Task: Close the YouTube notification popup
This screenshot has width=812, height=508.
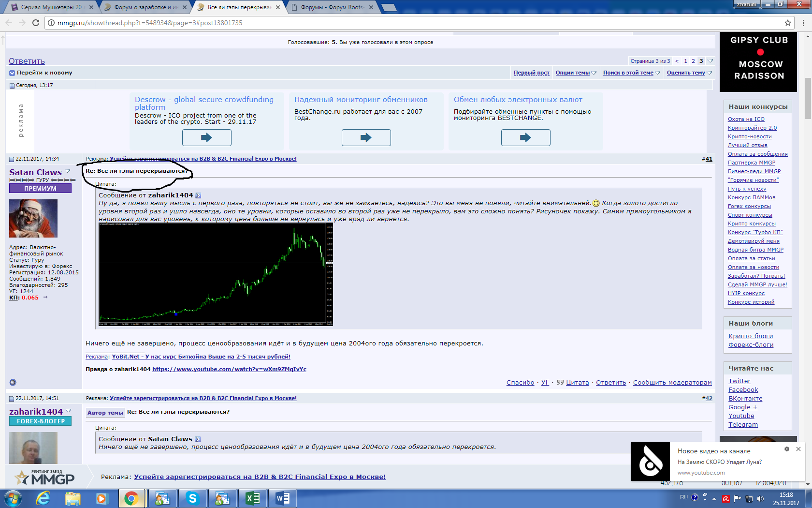Action: [798, 449]
